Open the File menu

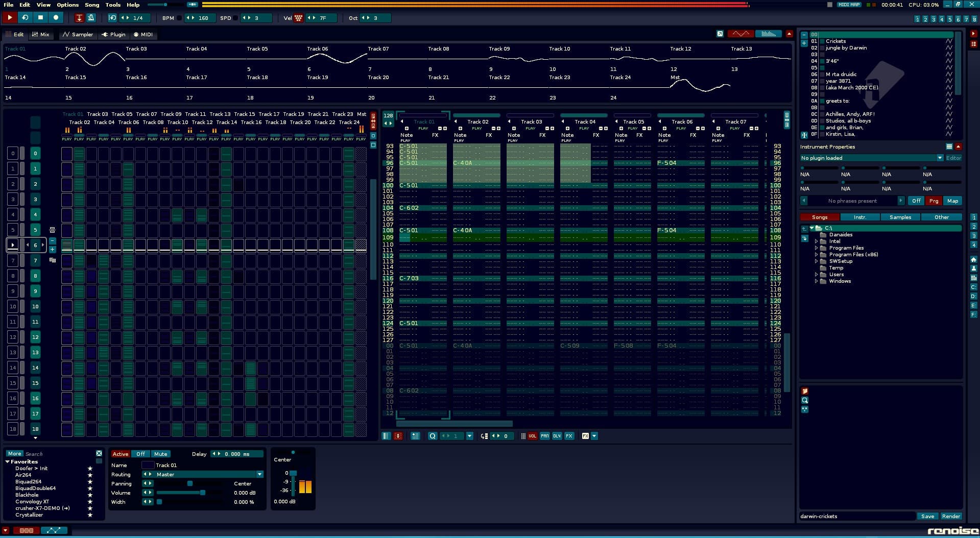(8, 5)
